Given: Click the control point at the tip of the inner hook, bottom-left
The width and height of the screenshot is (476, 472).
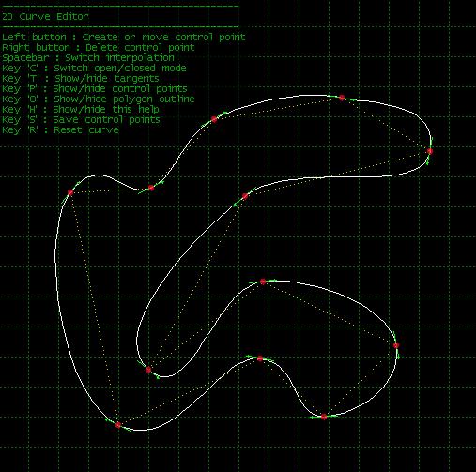Looking at the screenshot, I should [148, 370].
